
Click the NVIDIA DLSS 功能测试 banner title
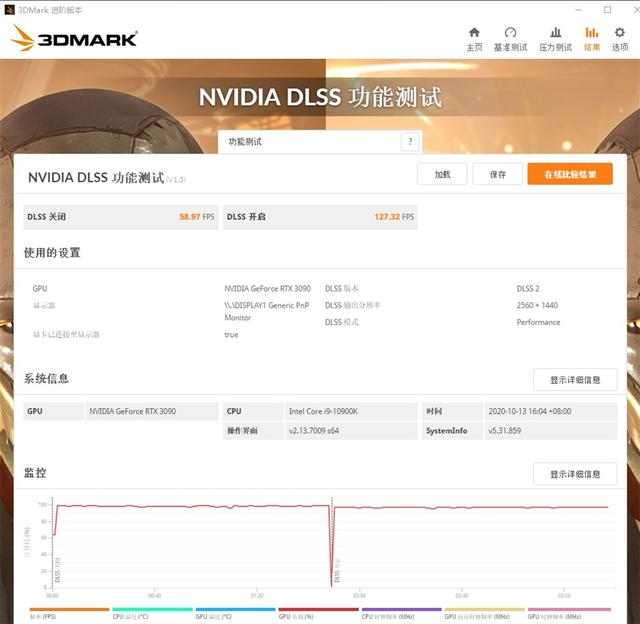pyautogui.click(x=320, y=97)
